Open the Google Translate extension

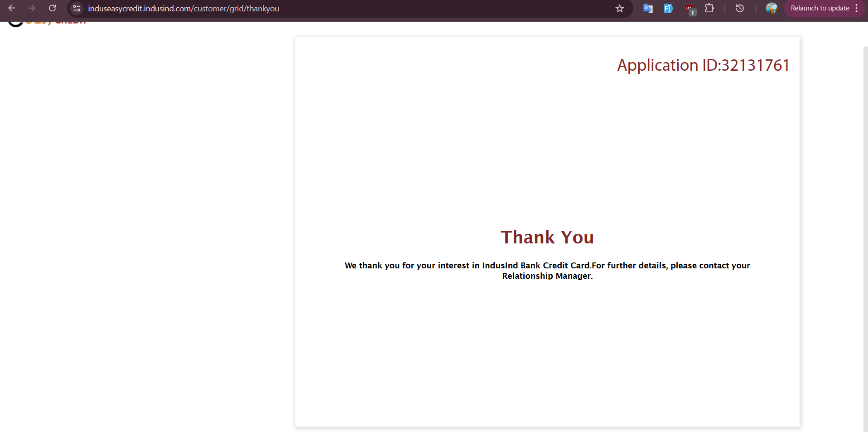tap(648, 8)
